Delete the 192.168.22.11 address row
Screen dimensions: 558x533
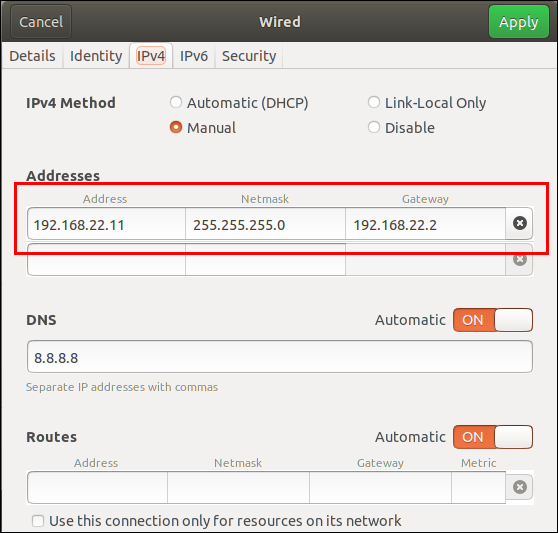tap(520, 223)
